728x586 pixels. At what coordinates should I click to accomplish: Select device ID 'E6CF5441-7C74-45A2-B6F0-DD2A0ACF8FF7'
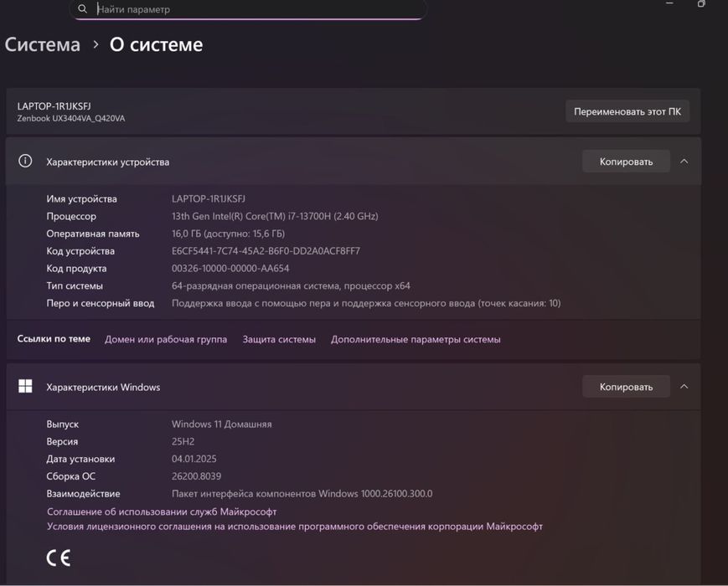pos(266,251)
